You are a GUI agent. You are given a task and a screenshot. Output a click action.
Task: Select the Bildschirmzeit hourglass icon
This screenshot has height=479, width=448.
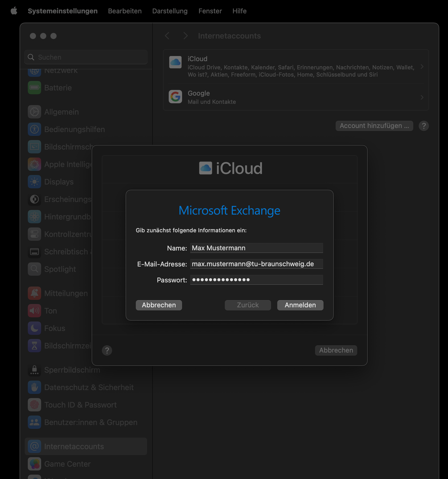coord(34,346)
